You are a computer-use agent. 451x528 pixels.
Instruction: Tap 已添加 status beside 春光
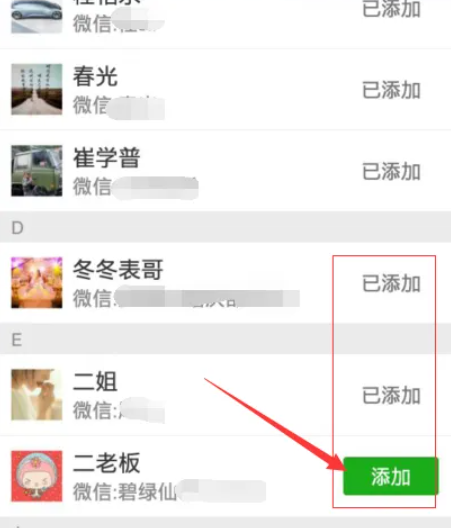(391, 90)
